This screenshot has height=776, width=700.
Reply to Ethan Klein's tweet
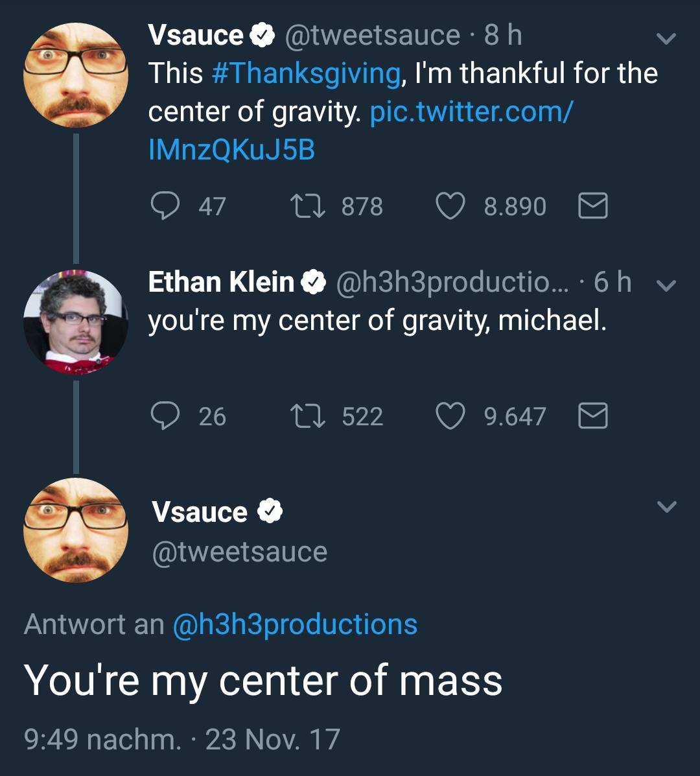[165, 416]
